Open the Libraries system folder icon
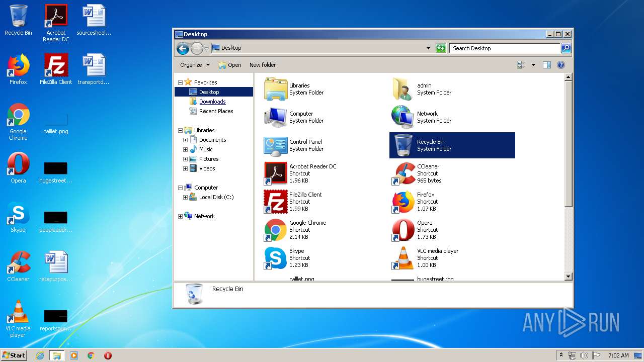This screenshot has height=362, width=644. 275,89
